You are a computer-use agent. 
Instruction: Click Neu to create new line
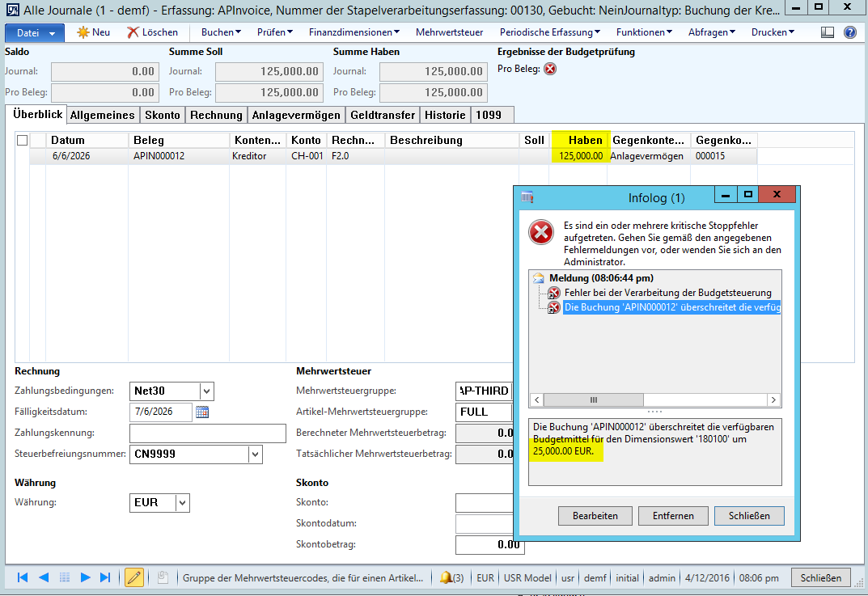(93, 32)
